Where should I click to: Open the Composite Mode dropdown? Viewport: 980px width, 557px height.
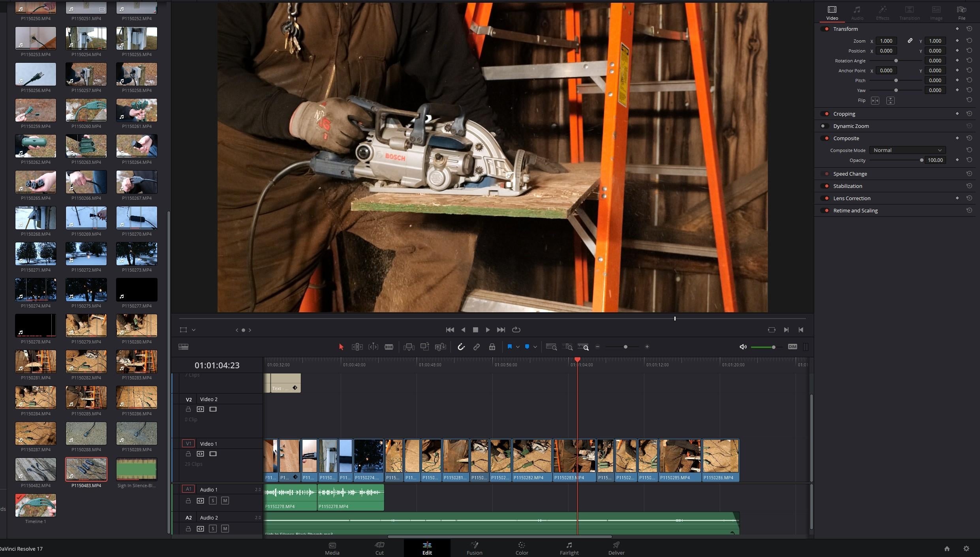tap(907, 150)
